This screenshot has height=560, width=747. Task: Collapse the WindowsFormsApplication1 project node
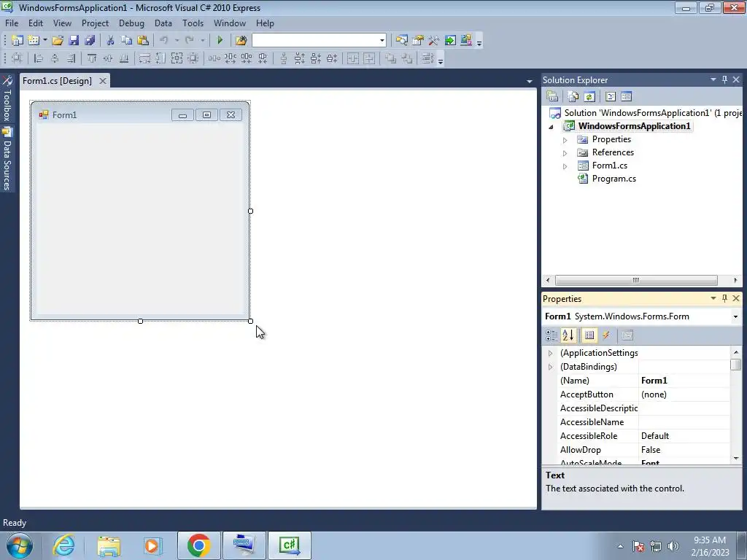pos(551,127)
